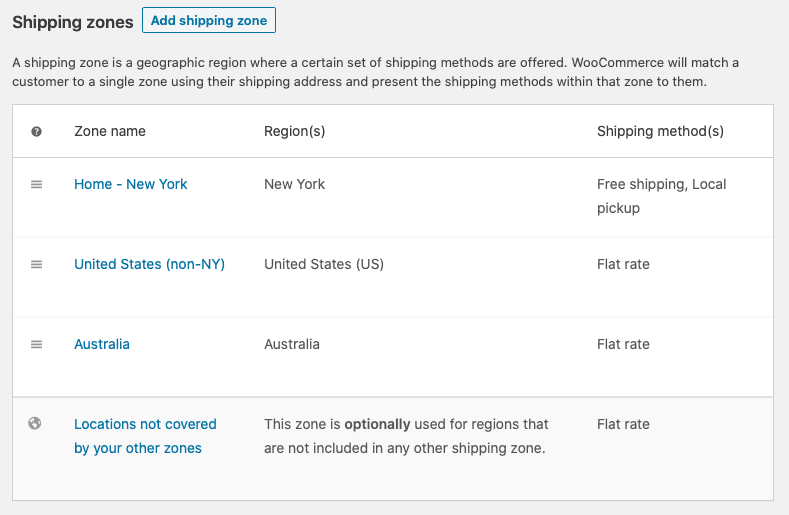Click Free shipping, Local pickup methods text

tap(661, 196)
